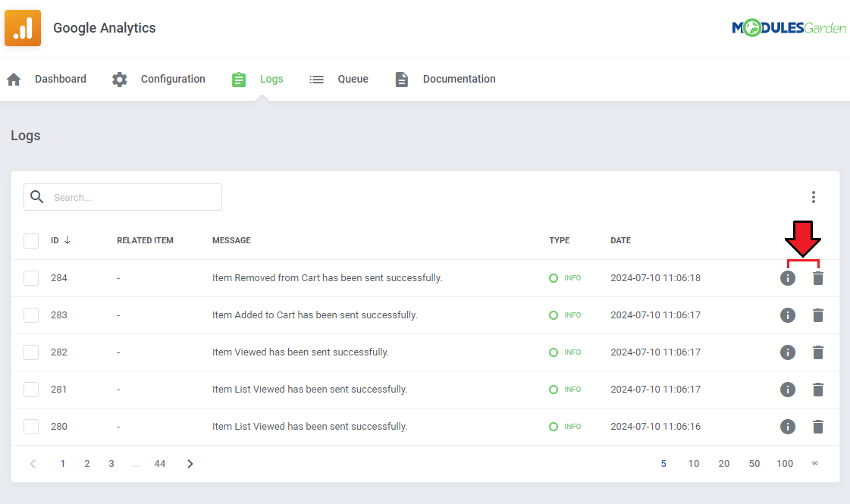Open the Configuration tab
The height and width of the screenshot is (504, 850).
(173, 79)
